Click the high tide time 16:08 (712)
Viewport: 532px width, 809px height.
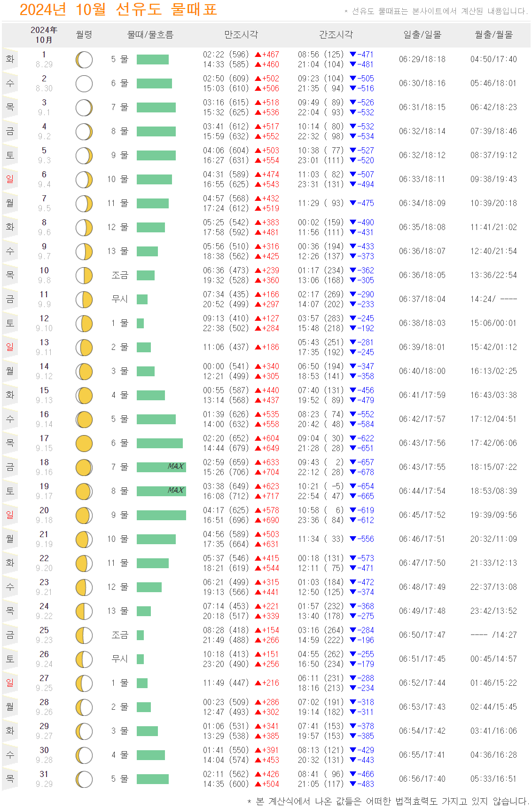click(x=226, y=496)
